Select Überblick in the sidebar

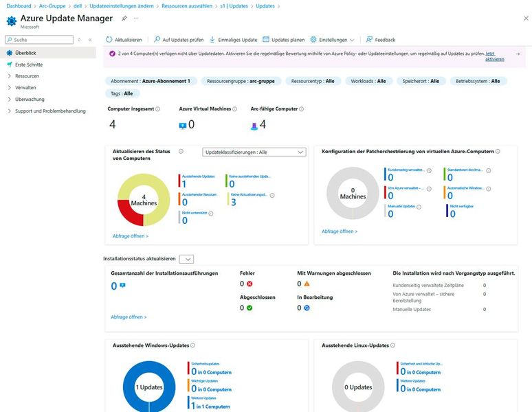tap(48, 53)
